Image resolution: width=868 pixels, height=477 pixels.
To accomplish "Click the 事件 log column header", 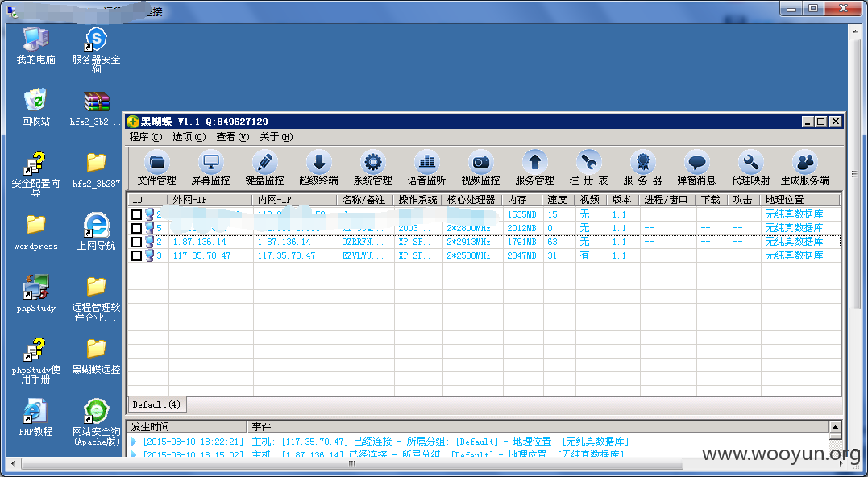I will pos(537,427).
